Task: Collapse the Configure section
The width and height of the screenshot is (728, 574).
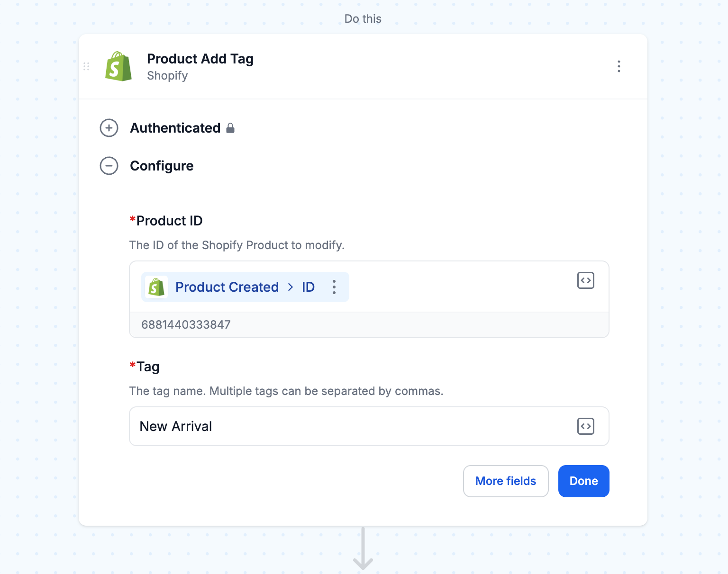Action: click(x=109, y=166)
